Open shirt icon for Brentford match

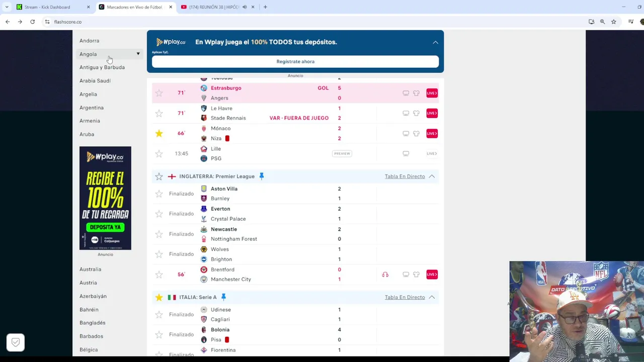point(416,275)
